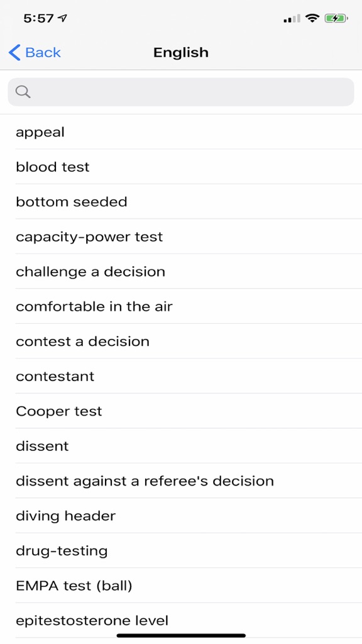Go Back to the previous screen

click(35, 53)
